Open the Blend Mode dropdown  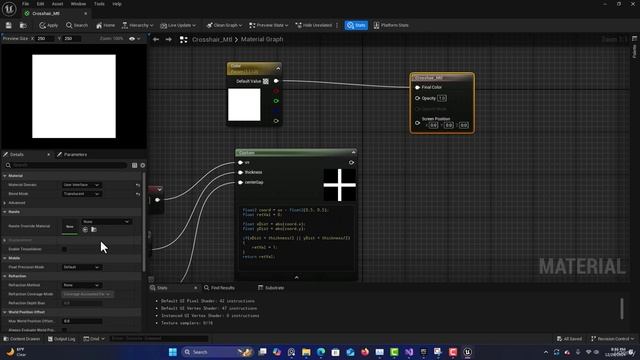click(x=81, y=194)
